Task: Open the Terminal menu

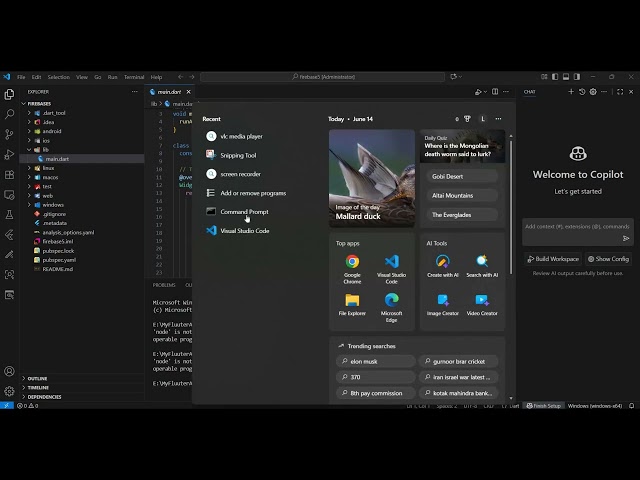Action: pos(134,77)
